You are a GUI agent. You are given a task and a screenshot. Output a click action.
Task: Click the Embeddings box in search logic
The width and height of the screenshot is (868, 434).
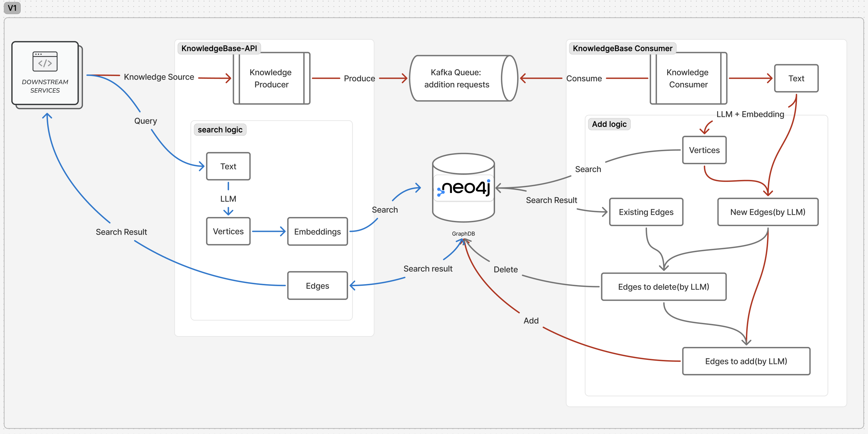click(x=317, y=232)
